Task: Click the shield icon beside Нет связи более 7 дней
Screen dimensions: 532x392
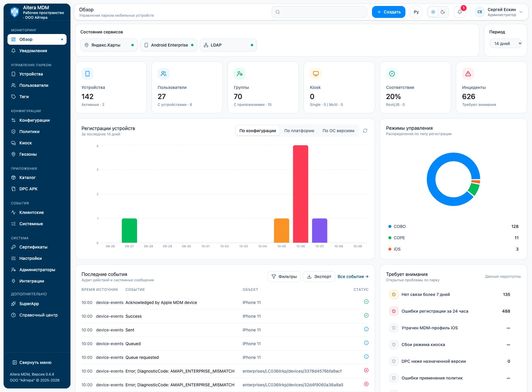Action: (394, 294)
